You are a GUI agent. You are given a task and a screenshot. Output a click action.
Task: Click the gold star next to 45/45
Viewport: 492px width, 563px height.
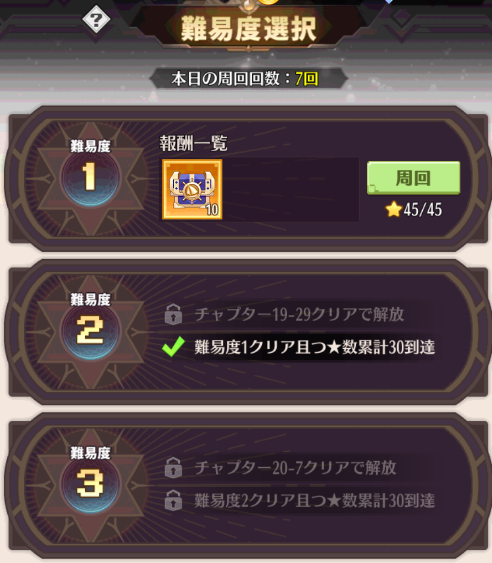pyautogui.click(x=393, y=209)
